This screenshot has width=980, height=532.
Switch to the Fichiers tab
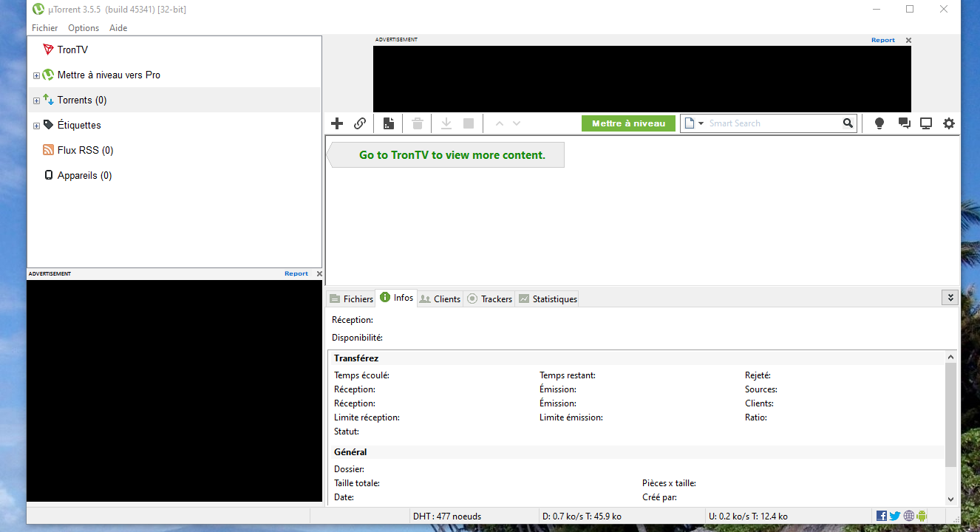click(351, 299)
